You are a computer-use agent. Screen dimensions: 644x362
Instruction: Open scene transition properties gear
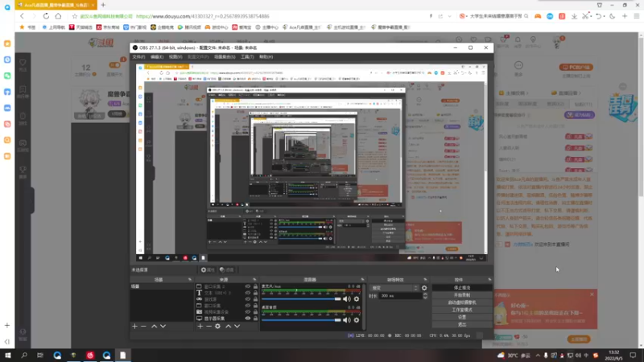click(424, 288)
